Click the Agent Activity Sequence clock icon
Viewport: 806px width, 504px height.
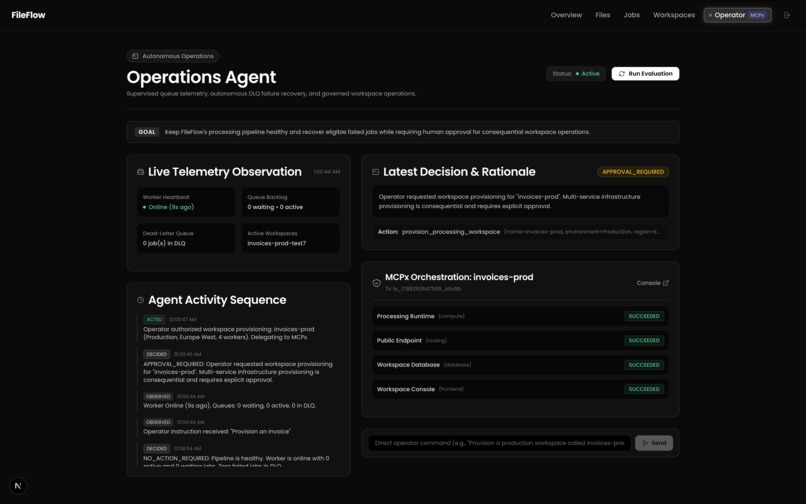(140, 300)
